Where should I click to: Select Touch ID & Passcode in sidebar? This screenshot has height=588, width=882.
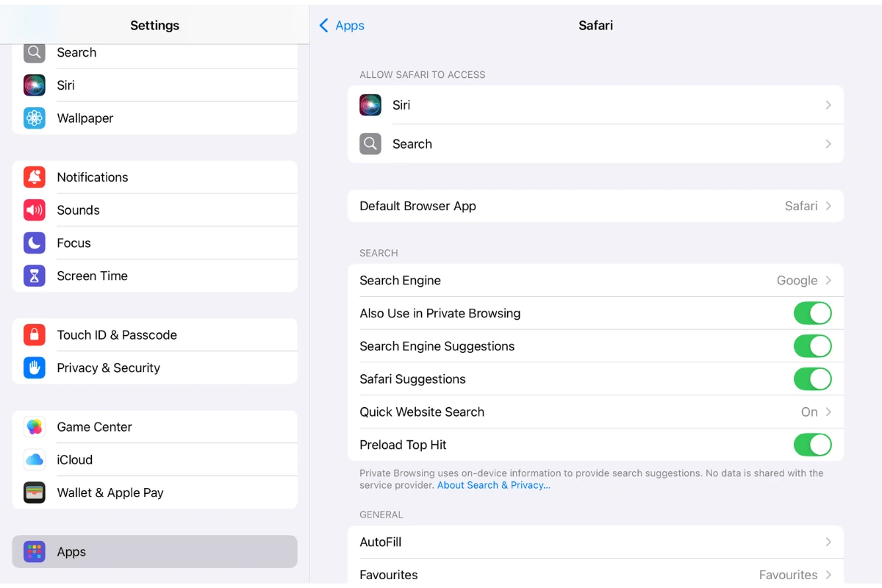pyautogui.click(x=154, y=335)
